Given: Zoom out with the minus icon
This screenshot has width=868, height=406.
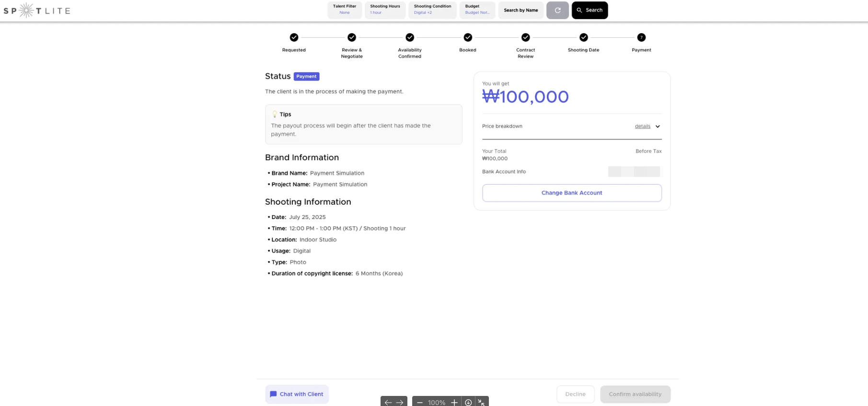Looking at the screenshot, I should click(420, 403).
